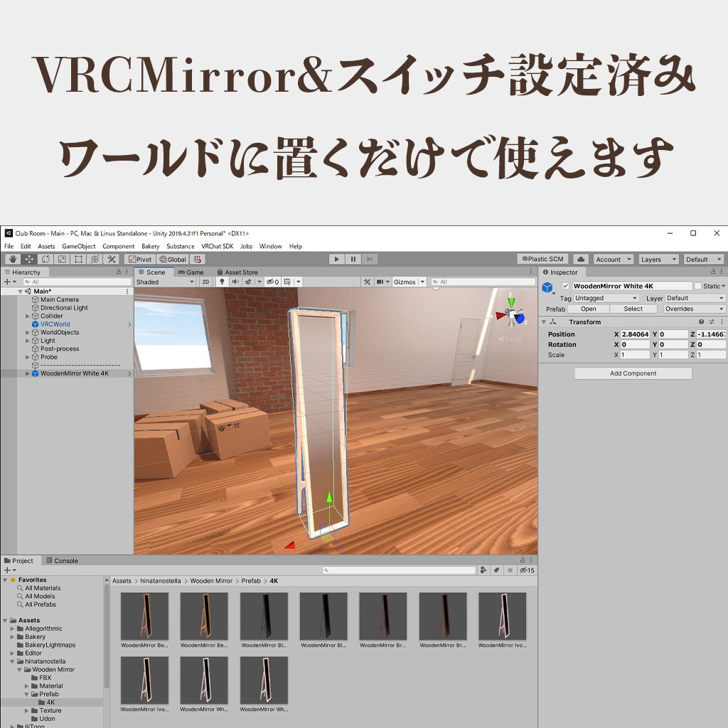Click the Play button
728x728 pixels.
point(336,259)
